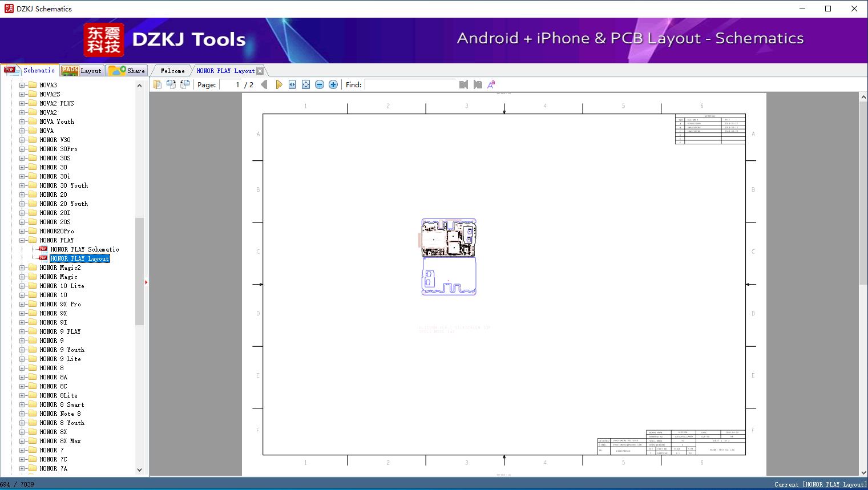Expand the HONOR 9X Pro folder
868x490 pixels.
[x=22, y=304]
